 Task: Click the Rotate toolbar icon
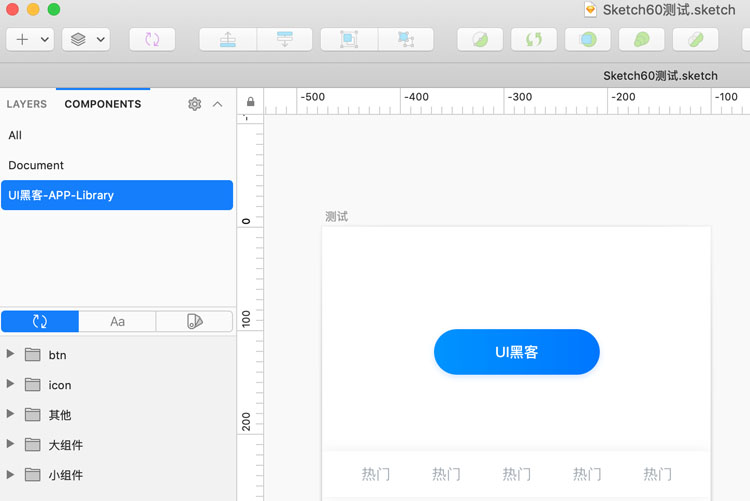pos(534,39)
